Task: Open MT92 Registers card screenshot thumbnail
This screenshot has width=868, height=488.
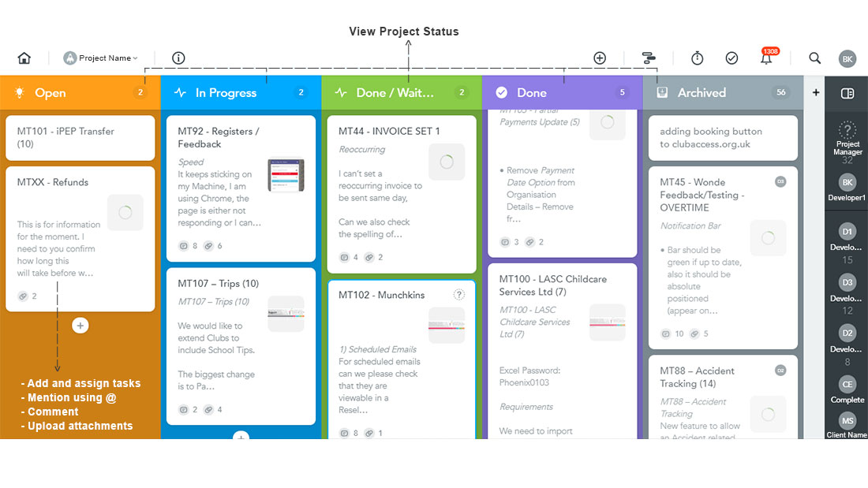Action: (x=286, y=175)
